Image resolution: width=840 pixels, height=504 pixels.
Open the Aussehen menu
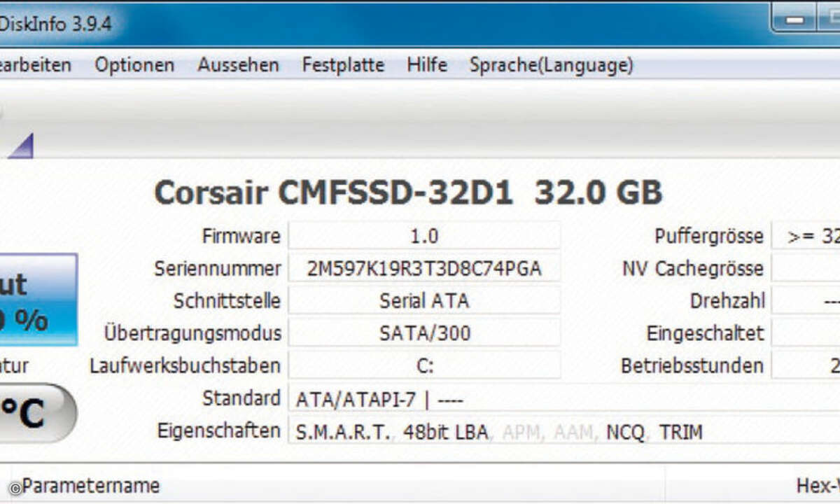pos(239,64)
